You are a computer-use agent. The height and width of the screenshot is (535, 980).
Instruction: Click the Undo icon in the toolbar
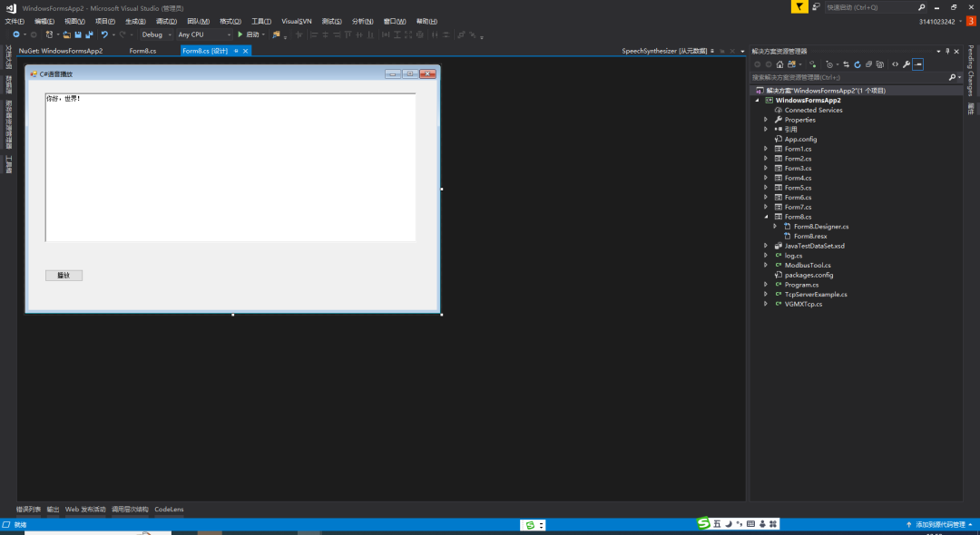point(104,34)
